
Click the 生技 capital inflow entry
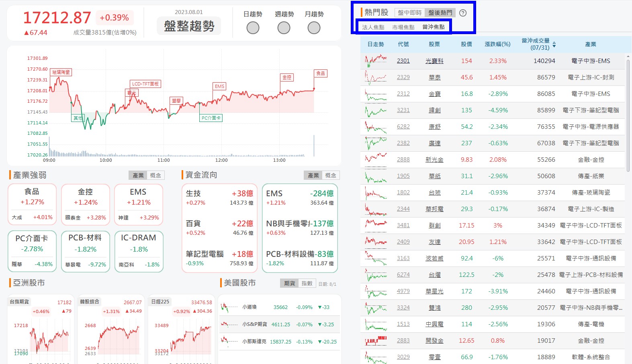click(x=219, y=197)
